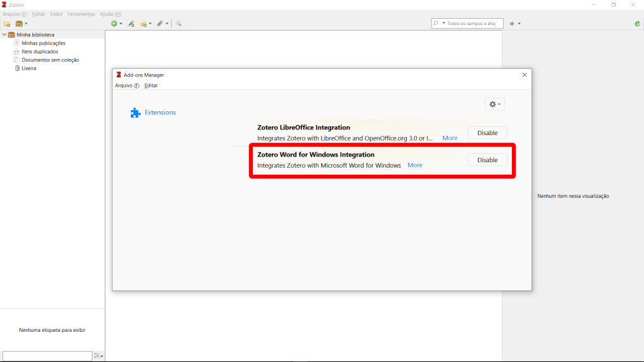Image resolution: width=644 pixels, height=362 pixels.
Task: Disable Zotero LibreOffice Integration
Action: [487, 133]
